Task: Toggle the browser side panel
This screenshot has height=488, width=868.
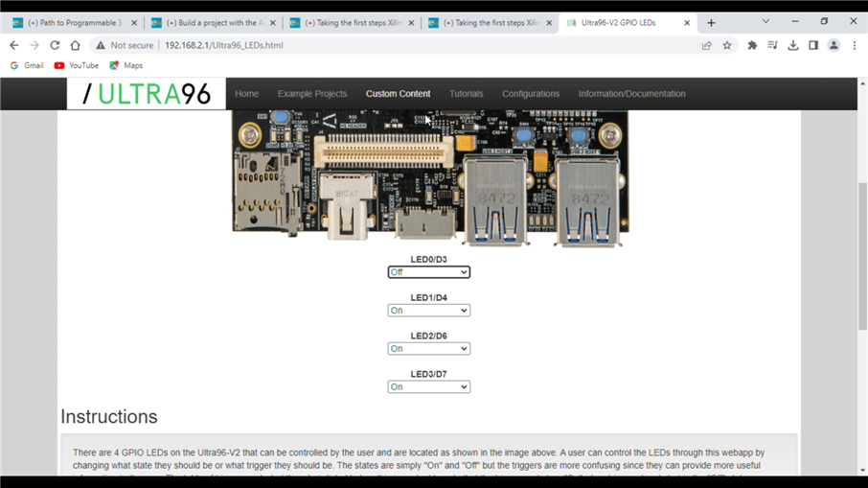Action: point(813,45)
